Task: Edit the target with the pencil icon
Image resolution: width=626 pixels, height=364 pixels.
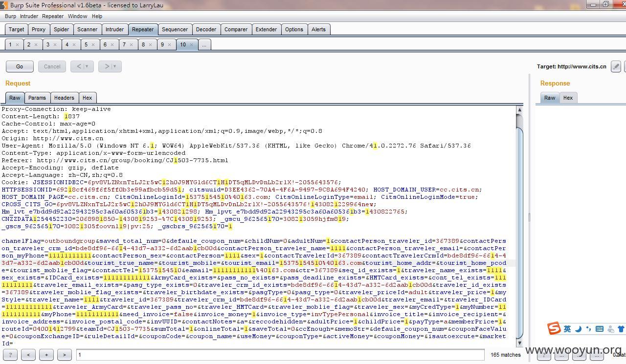Action: point(616,66)
